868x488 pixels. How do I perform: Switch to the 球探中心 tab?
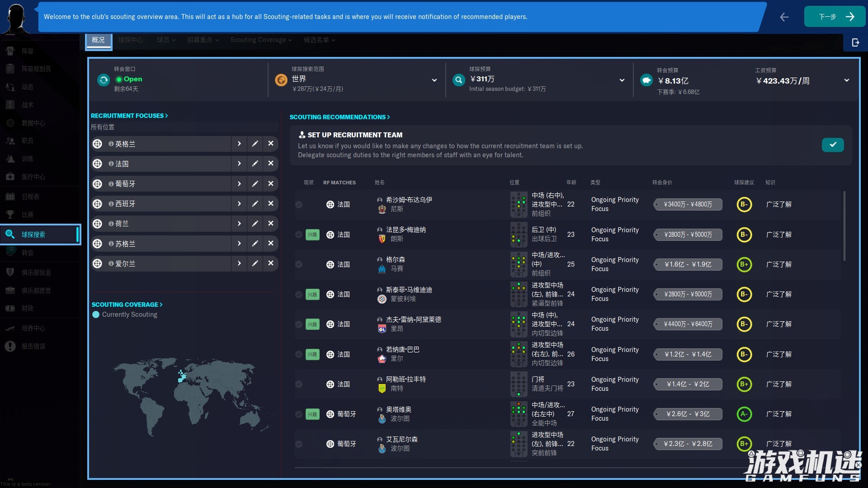click(x=131, y=40)
